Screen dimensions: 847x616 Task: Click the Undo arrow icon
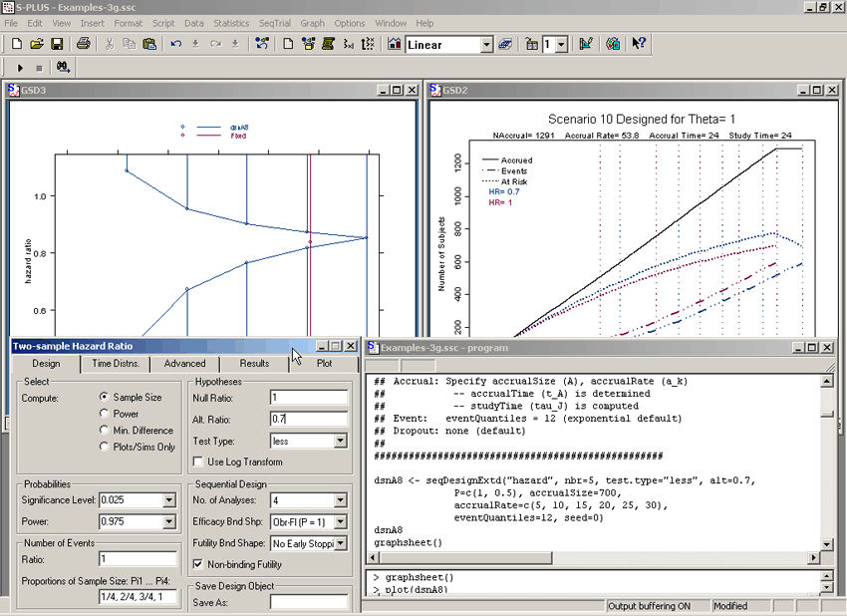[176, 44]
